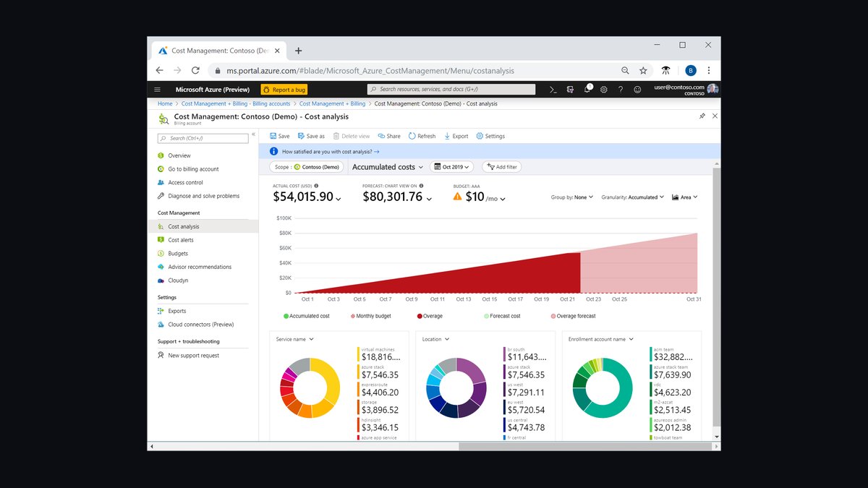
Task: Open the directory and subscription filter icon
Action: click(x=570, y=90)
